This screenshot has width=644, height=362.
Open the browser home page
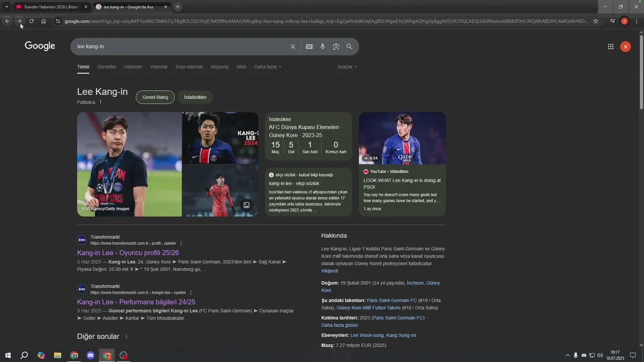point(44,21)
